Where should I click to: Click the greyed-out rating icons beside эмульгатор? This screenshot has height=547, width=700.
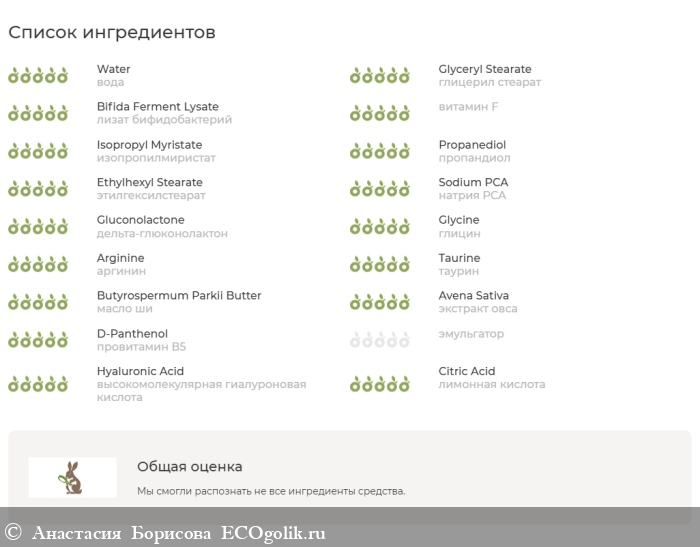click(x=379, y=341)
